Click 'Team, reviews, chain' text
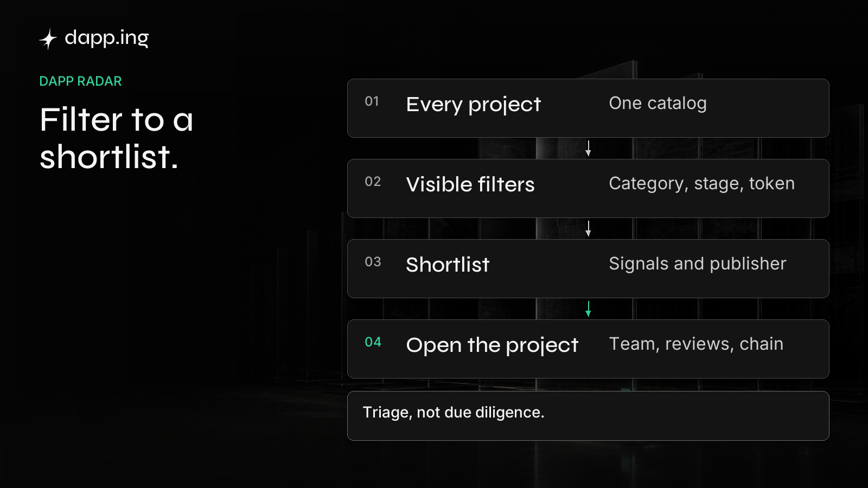Image resolution: width=868 pixels, height=488 pixels. (696, 344)
